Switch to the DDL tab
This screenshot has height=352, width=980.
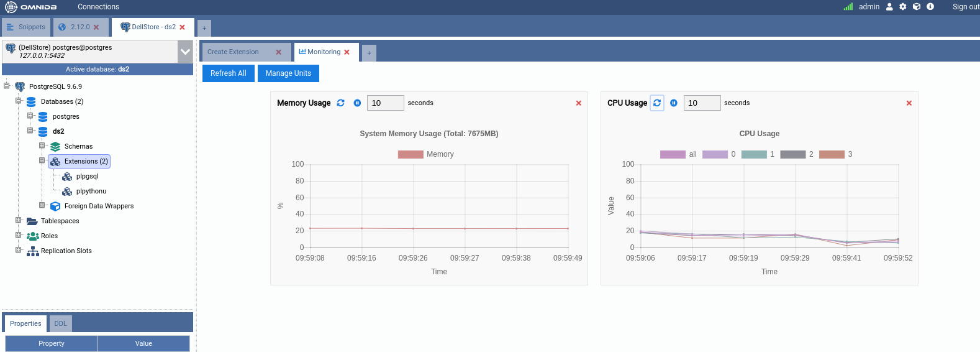pos(60,323)
